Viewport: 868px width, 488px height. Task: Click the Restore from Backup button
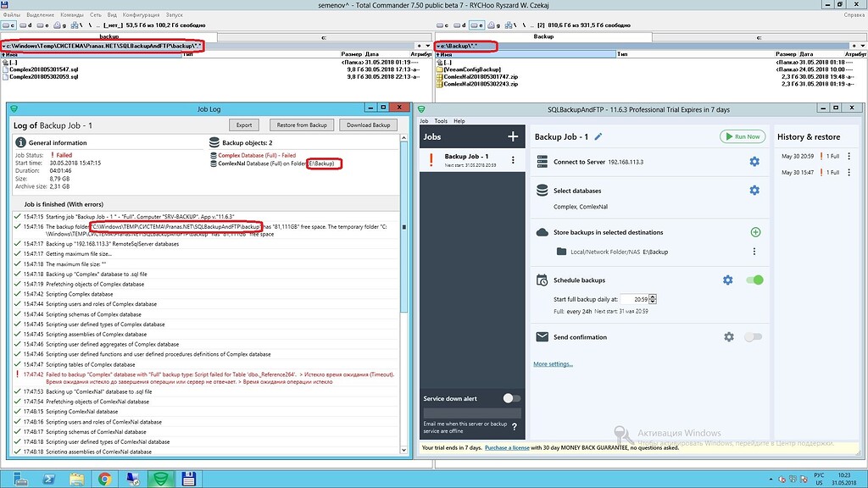click(301, 125)
